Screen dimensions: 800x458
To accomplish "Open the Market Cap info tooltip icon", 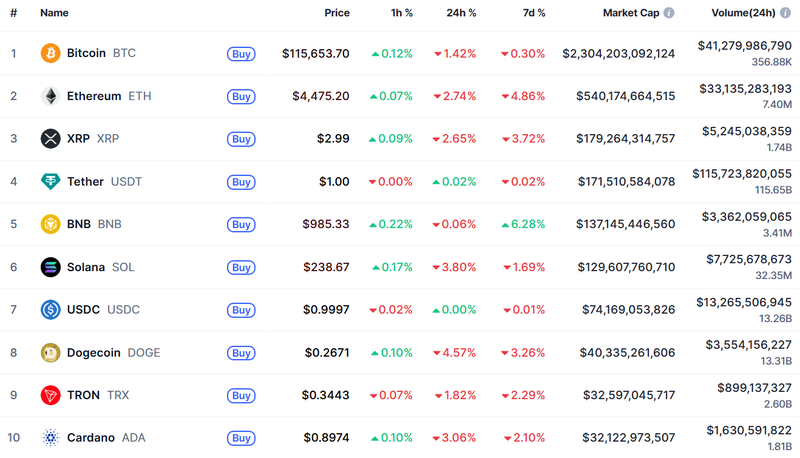I will [x=668, y=13].
